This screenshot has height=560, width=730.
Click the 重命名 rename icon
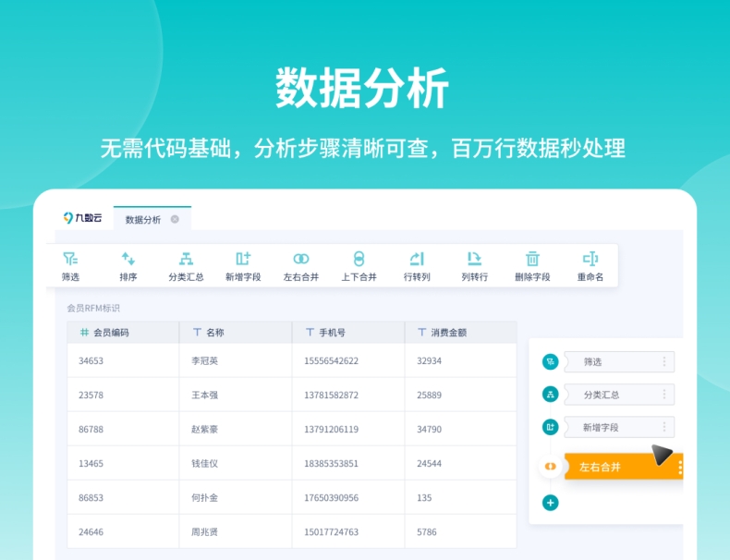pyautogui.click(x=590, y=259)
